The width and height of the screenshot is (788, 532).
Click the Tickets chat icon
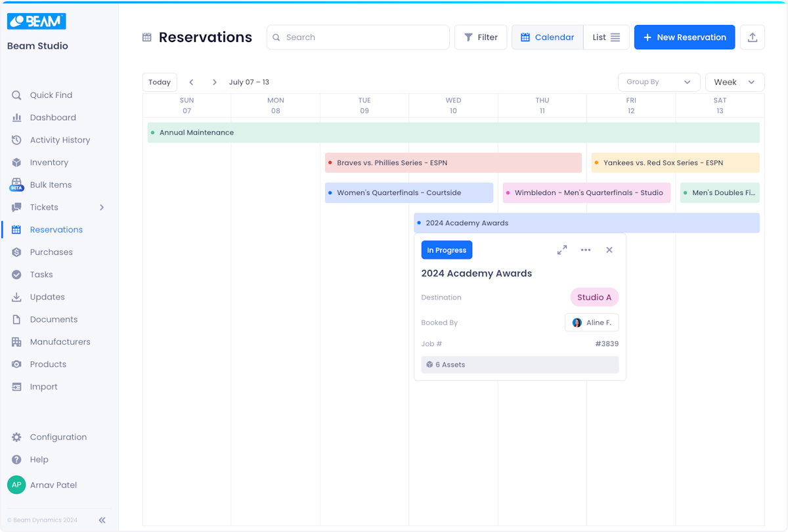click(16, 208)
